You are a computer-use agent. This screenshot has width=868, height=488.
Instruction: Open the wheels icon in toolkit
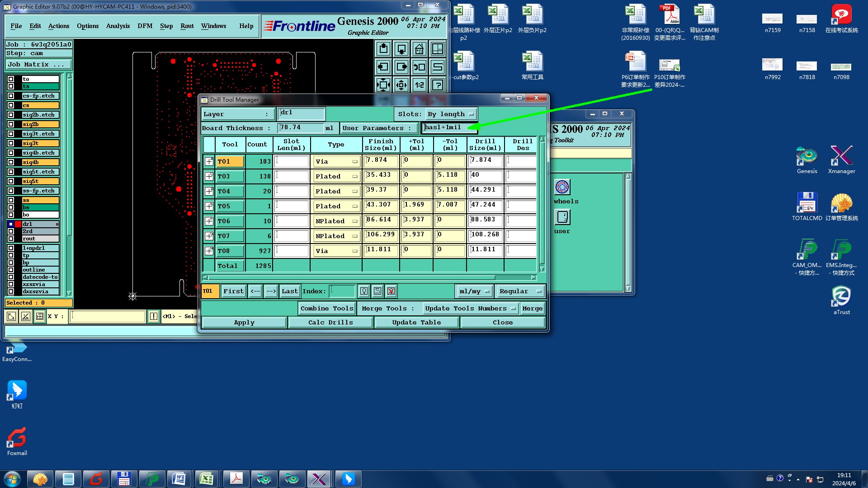tap(562, 187)
